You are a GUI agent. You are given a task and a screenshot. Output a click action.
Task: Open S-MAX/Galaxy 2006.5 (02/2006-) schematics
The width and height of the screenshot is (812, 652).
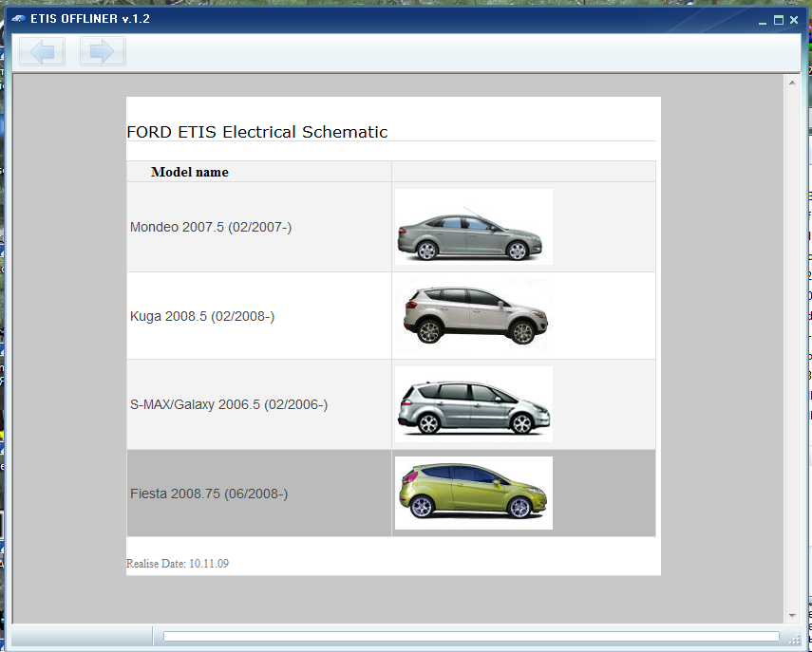229,404
